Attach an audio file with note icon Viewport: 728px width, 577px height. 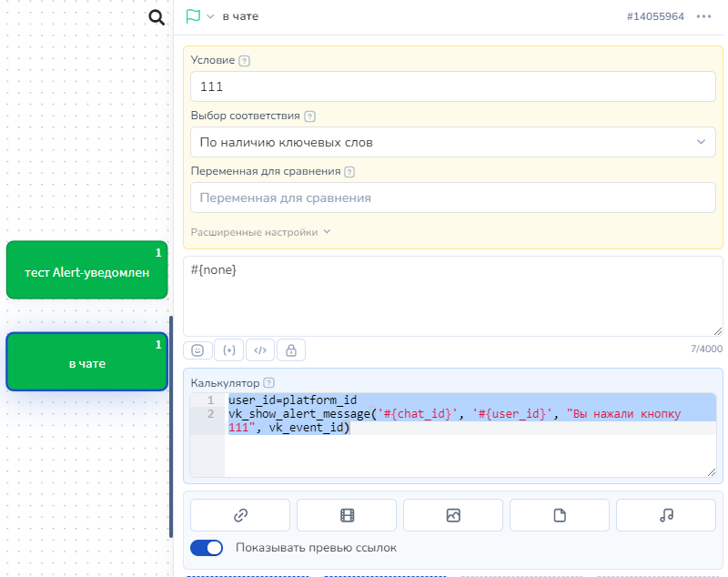[x=666, y=515]
